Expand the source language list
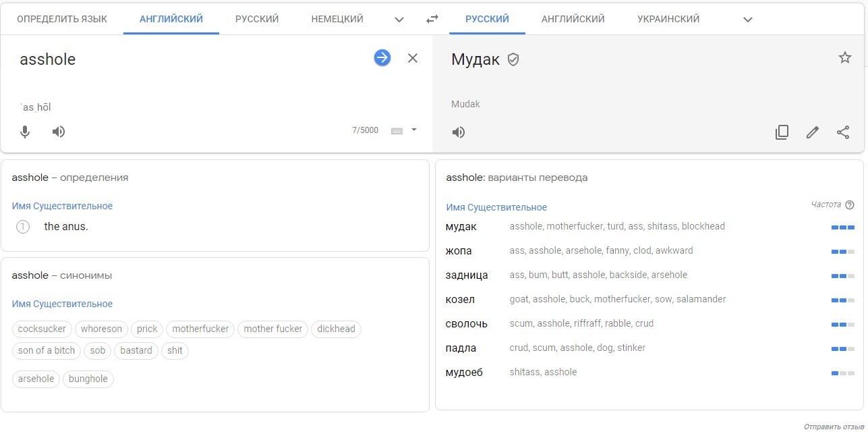The height and width of the screenshot is (434, 868). [x=399, y=20]
